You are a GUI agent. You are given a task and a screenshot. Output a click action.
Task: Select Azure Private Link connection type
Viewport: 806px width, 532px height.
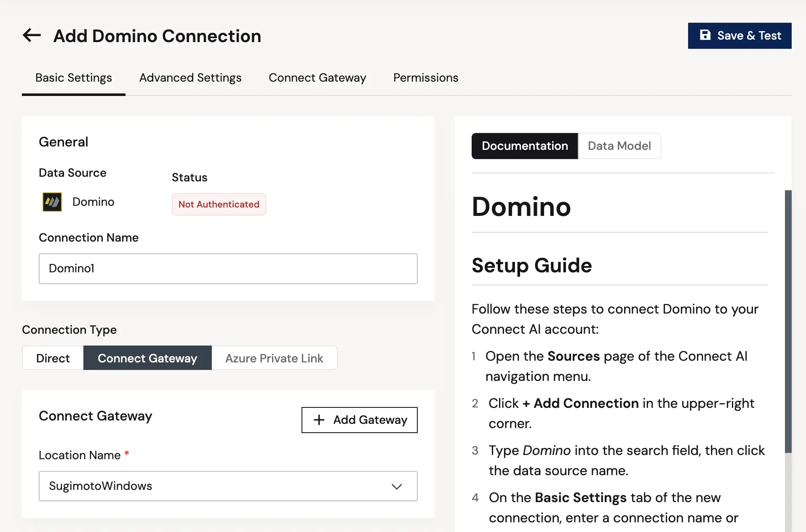pos(274,358)
